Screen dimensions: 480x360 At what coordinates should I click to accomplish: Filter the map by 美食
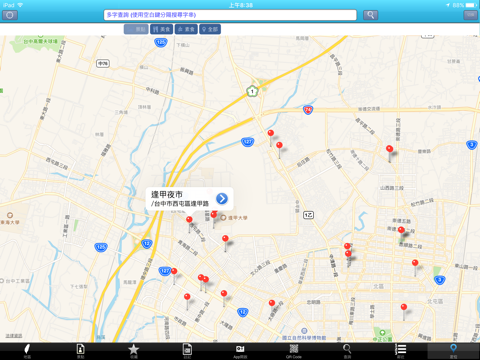coord(161,29)
